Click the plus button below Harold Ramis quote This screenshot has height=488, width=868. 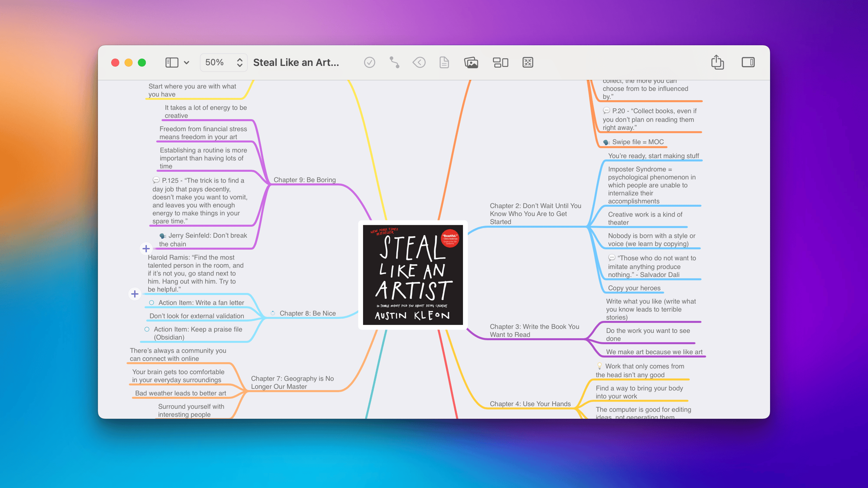point(135,294)
